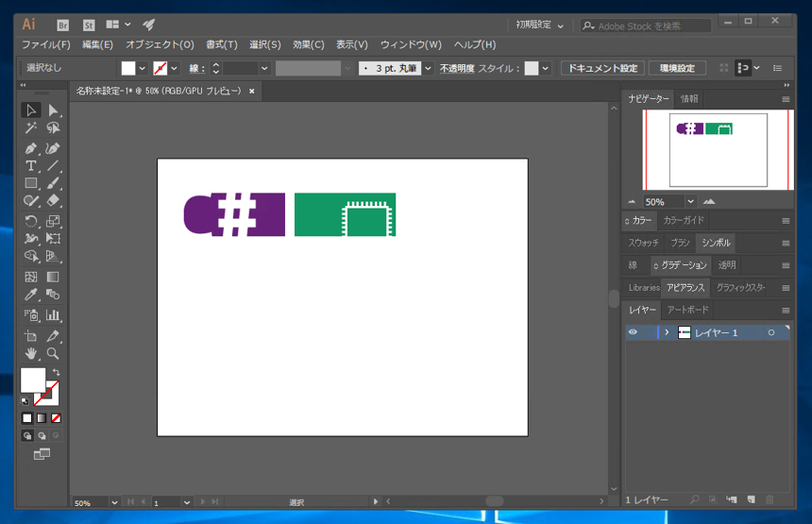Open the 3 pt. 丸筆 brush dropdown

point(428,68)
